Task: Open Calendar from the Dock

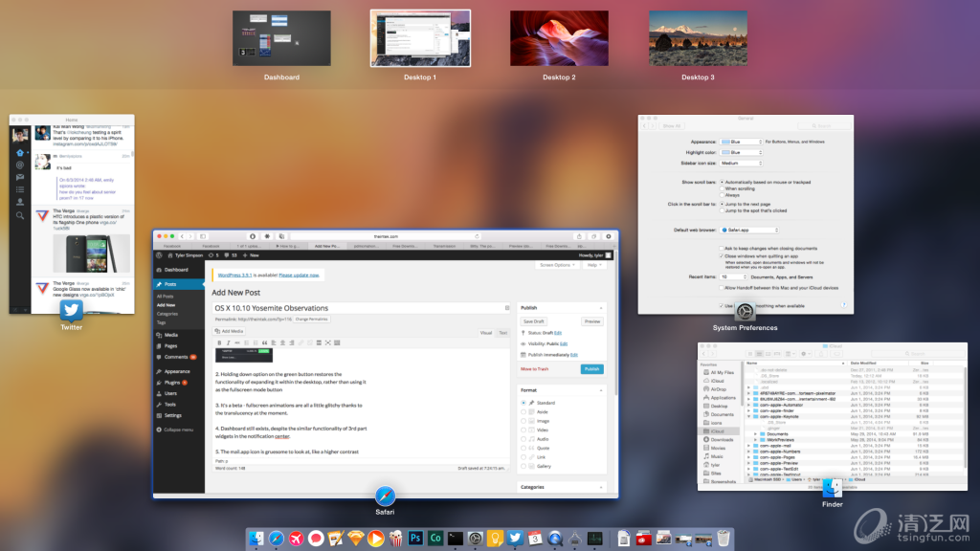Action: (535, 539)
